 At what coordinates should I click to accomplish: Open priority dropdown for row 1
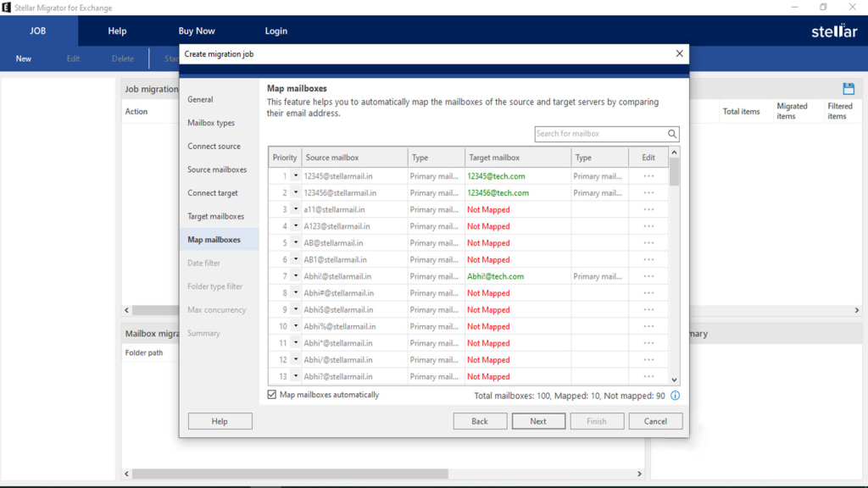(x=296, y=176)
